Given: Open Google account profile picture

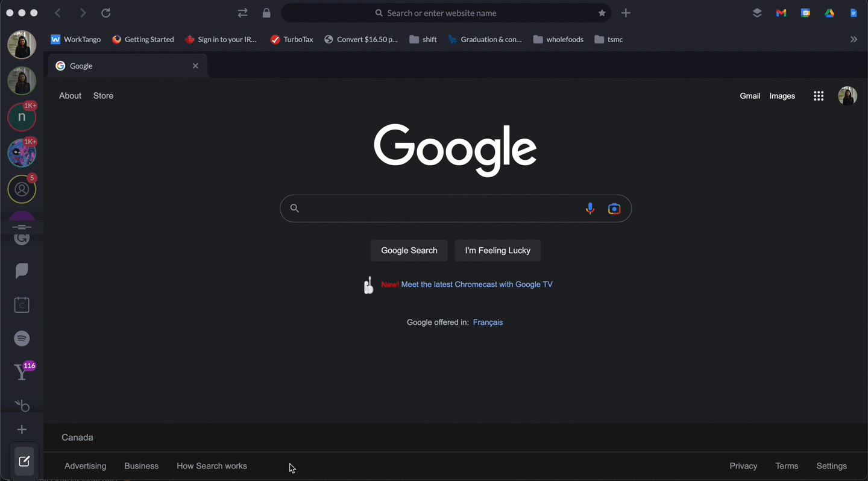Looking at the screenshot, I should click(x=848, y=96).
